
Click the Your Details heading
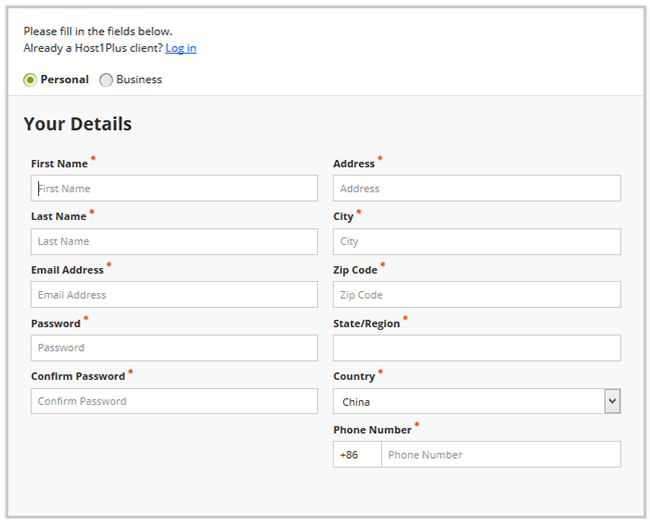[x=78, y=124]
